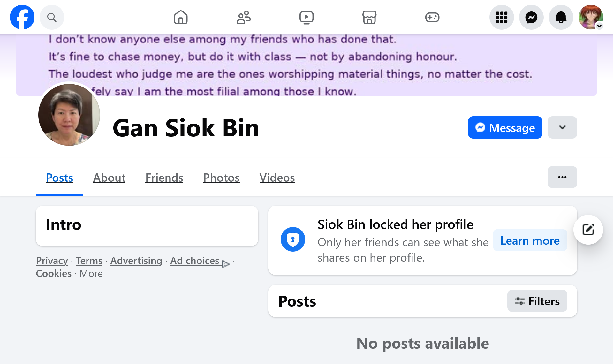Screen dimensions: 613x364
Task: Expand the chevron next to Message
Action: 562,127
